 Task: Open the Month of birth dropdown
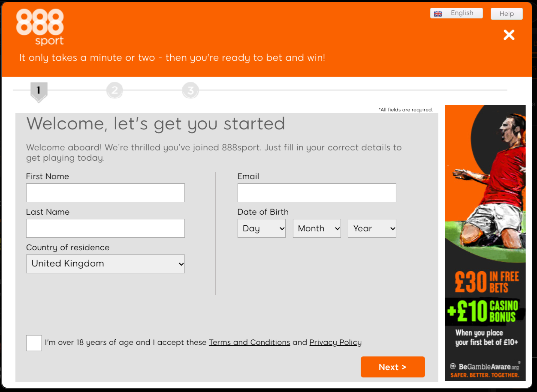coord(317,228)
